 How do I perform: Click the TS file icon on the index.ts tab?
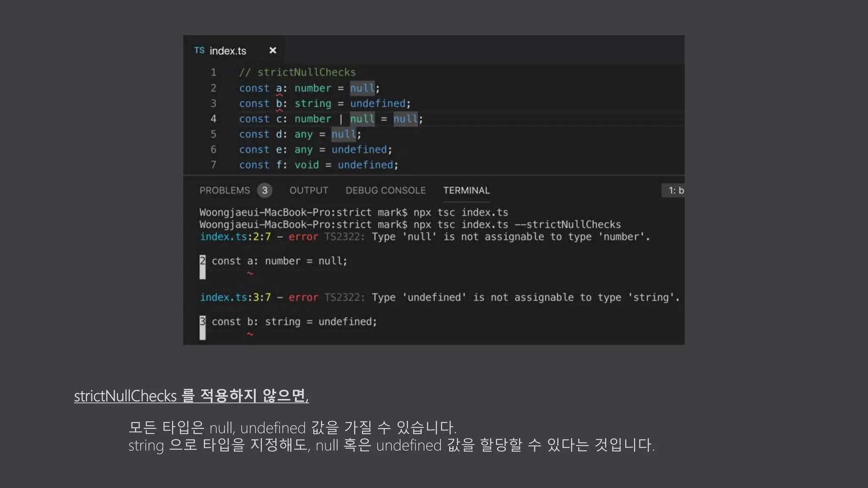click(199, 50)
